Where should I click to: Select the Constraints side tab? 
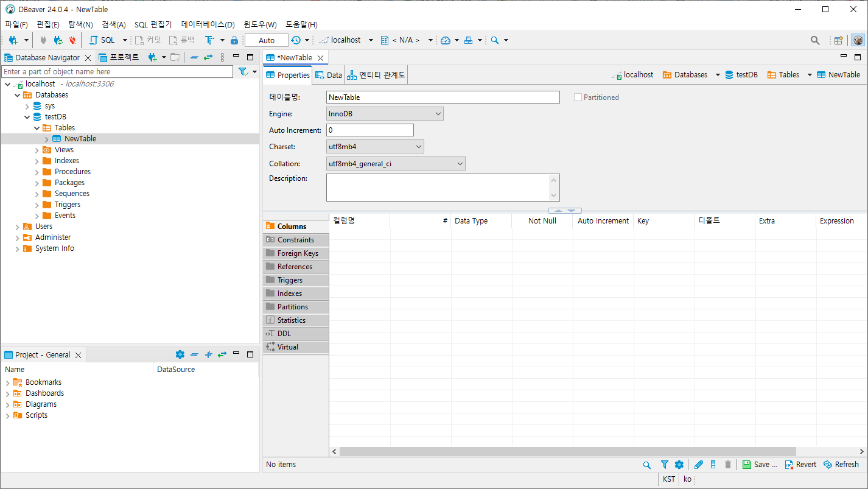tap(296, 240)
